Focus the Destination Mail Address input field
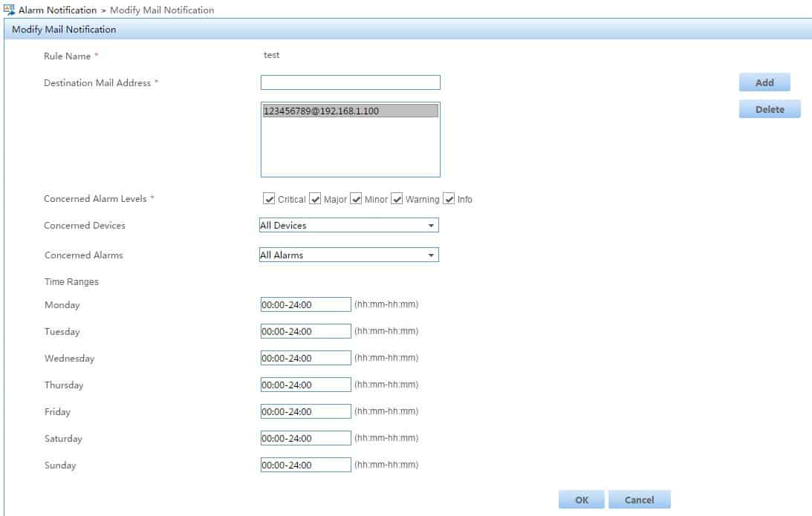 click(350, 82)
